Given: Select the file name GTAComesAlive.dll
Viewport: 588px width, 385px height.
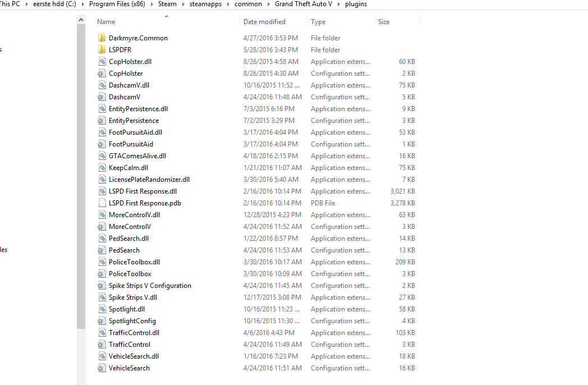Looking at the screenshot, I should tap(137, 155).
